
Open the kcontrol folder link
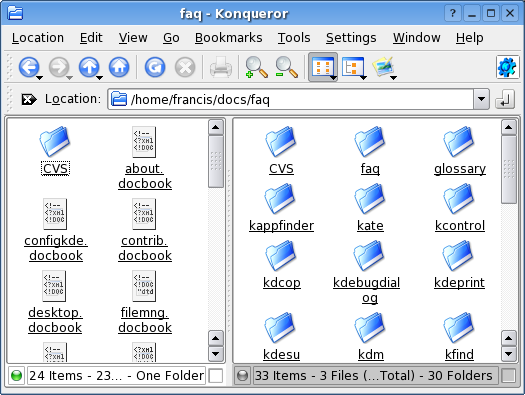pyautogui.click(x=460, y=226)
